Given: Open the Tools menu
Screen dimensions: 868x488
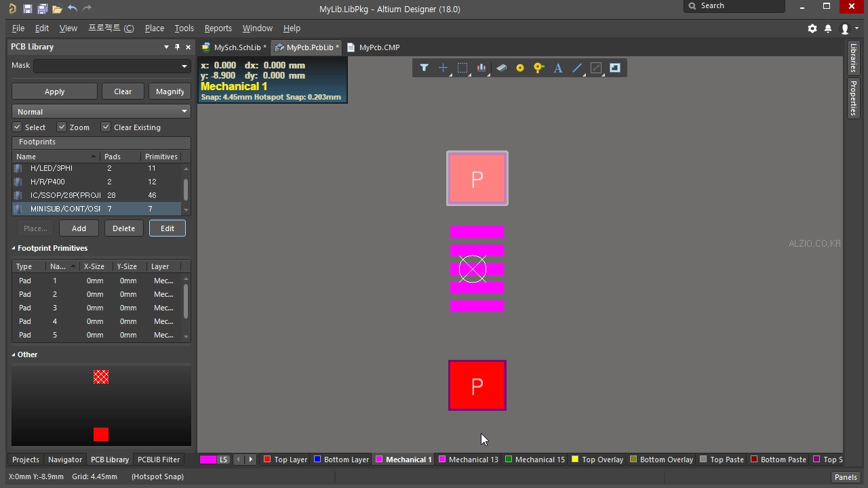Looking at the screenshot, I should click(184, 28).
